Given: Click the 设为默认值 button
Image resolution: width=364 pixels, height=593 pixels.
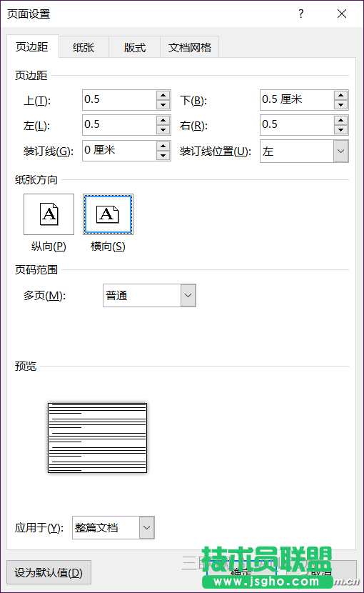Looking at the screenshot, I should pyautogui.click(x=49, y=572).
